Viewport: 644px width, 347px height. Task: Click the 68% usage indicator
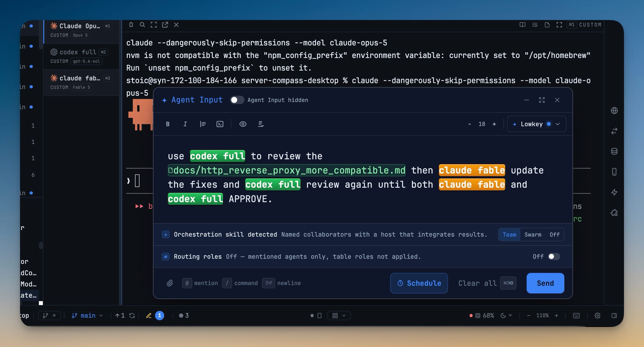481,316
